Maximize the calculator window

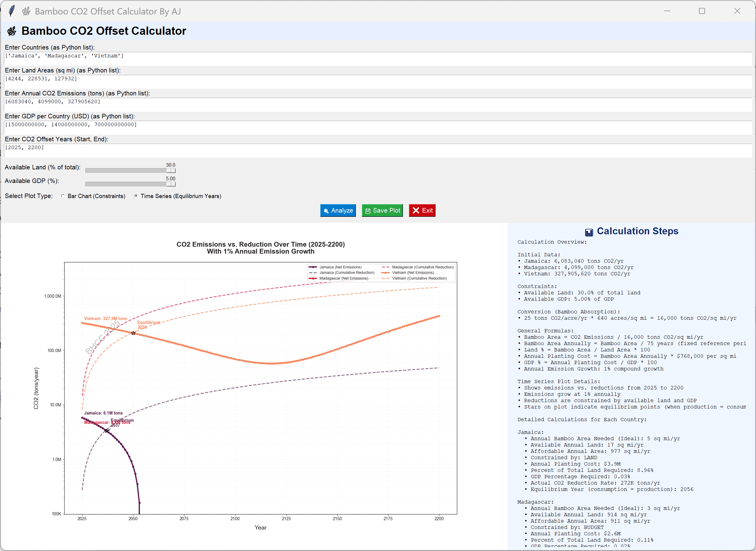702,11
